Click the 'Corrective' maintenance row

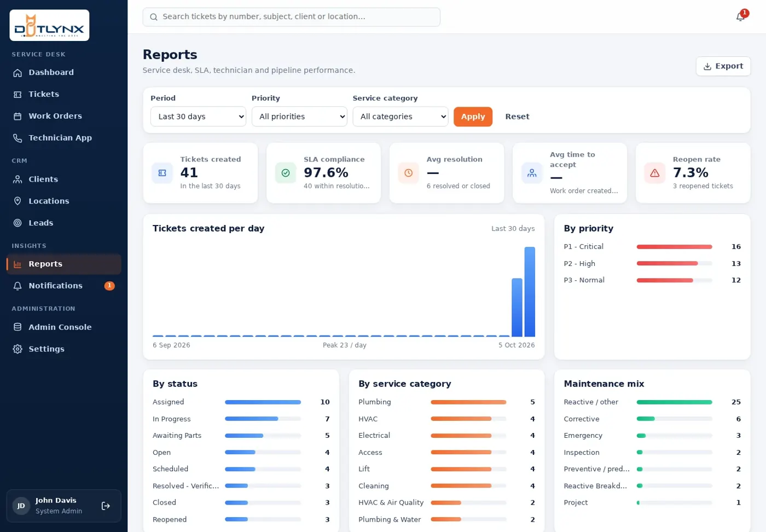652,419
